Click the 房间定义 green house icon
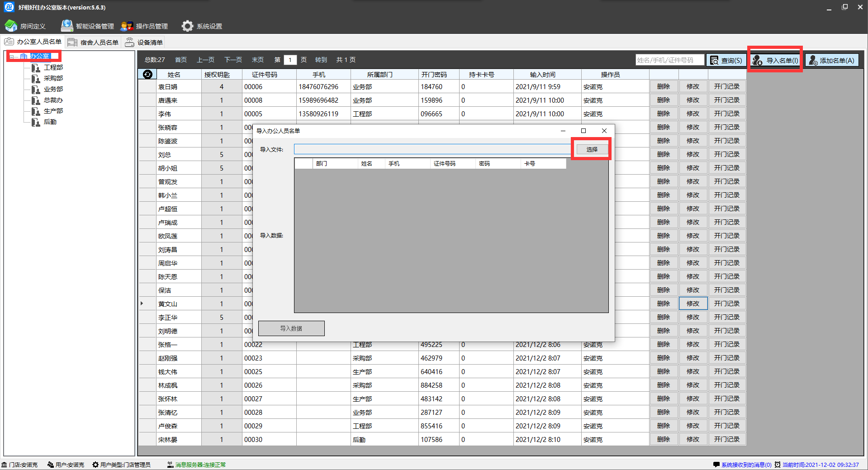Screen dimensions: 868x470 coord(11,26)
